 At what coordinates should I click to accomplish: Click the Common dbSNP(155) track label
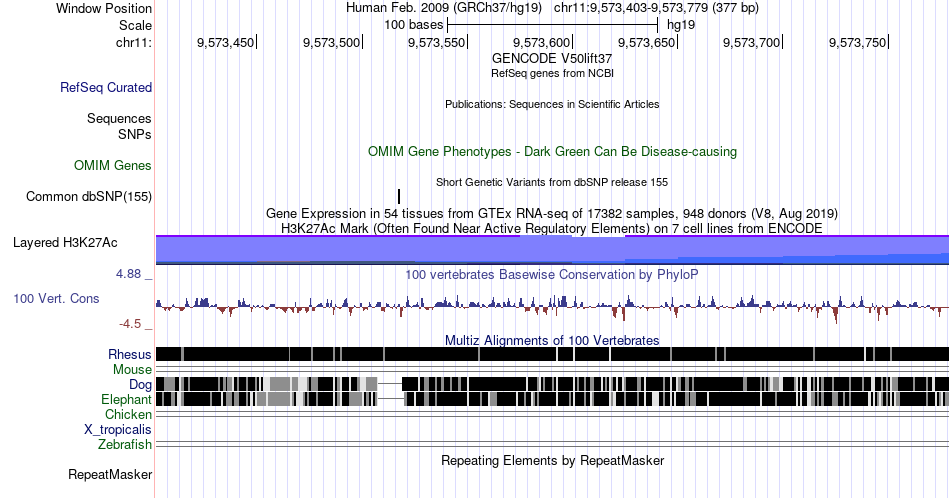point(89,196)
